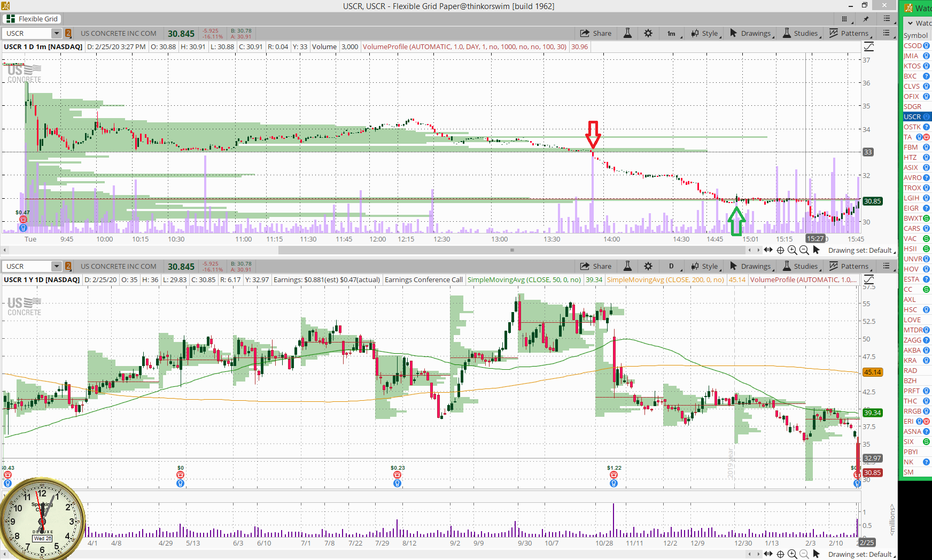Open the Studies dropdown on lower chart
Image resolution: width=932 pixels, height=560 pixels.
[801, 266]
